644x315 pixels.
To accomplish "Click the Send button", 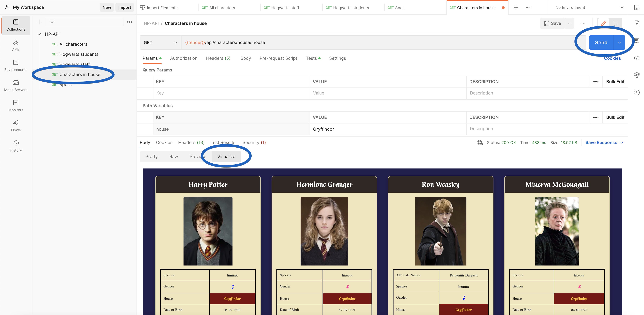I will click(601, 42).
